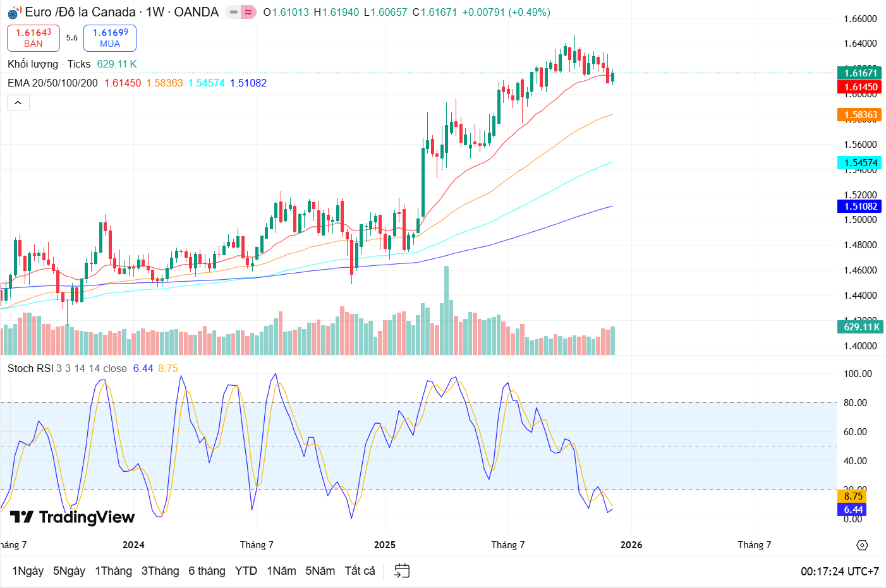Click the current price label 1.61671
Image resolution: width=886 pixels, height=588 pixels.
tap(860, 73)
